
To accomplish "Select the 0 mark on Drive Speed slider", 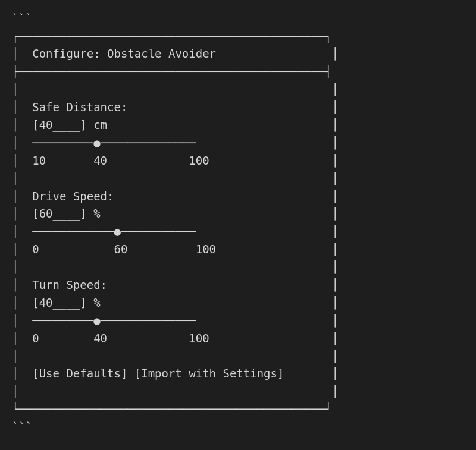I will pos(35,249).
